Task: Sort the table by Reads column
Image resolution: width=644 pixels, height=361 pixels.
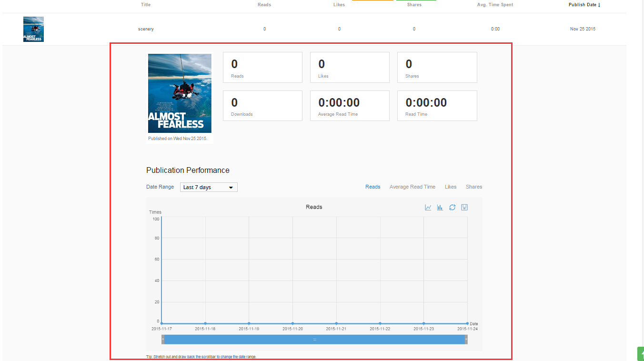Action: [264, 5]
